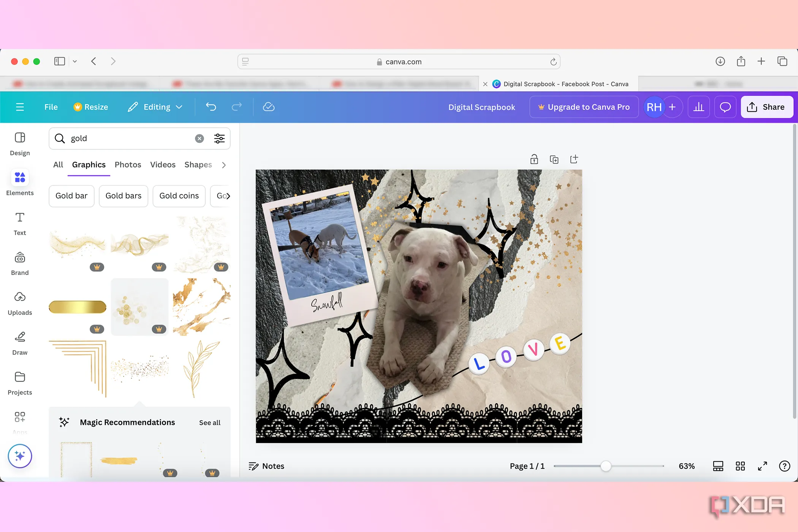Select the Gold coins suggestion chip

click(x=179, y=196)
